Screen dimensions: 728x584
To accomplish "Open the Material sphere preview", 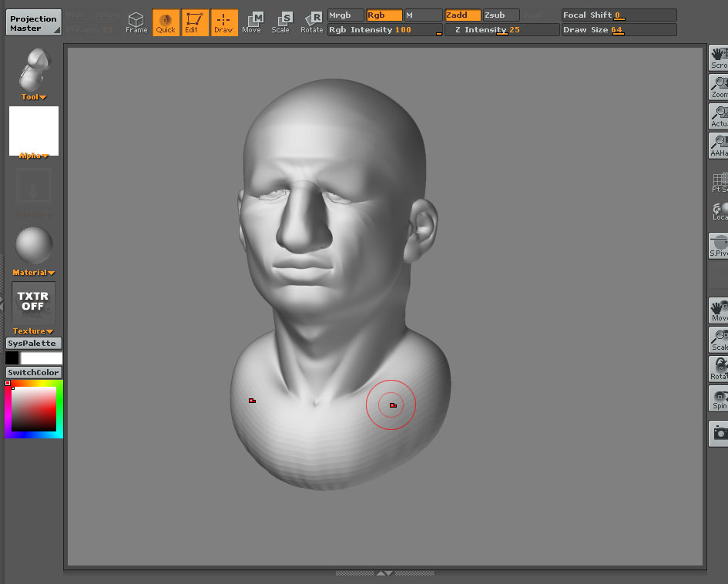I will tap(34, 245).
